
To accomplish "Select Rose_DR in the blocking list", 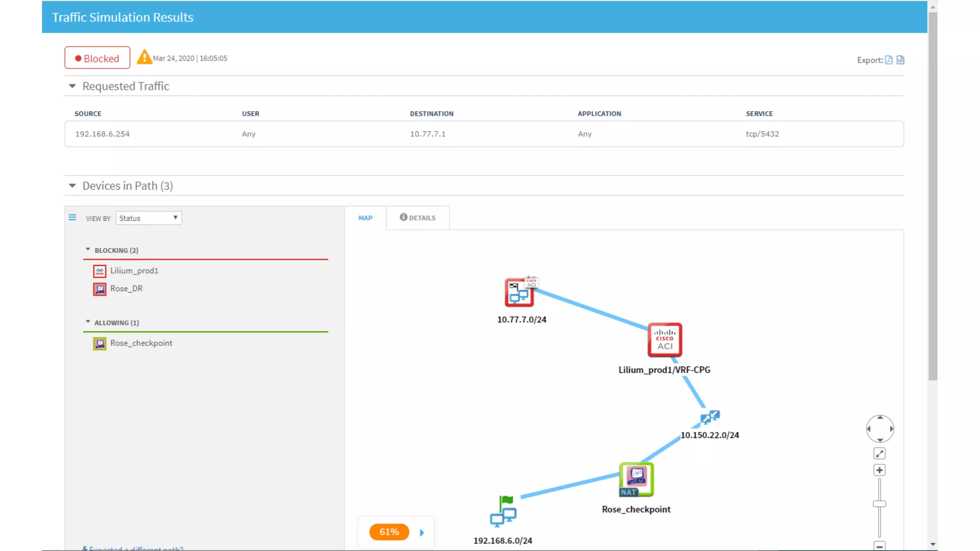I will (x=126, y=288).
